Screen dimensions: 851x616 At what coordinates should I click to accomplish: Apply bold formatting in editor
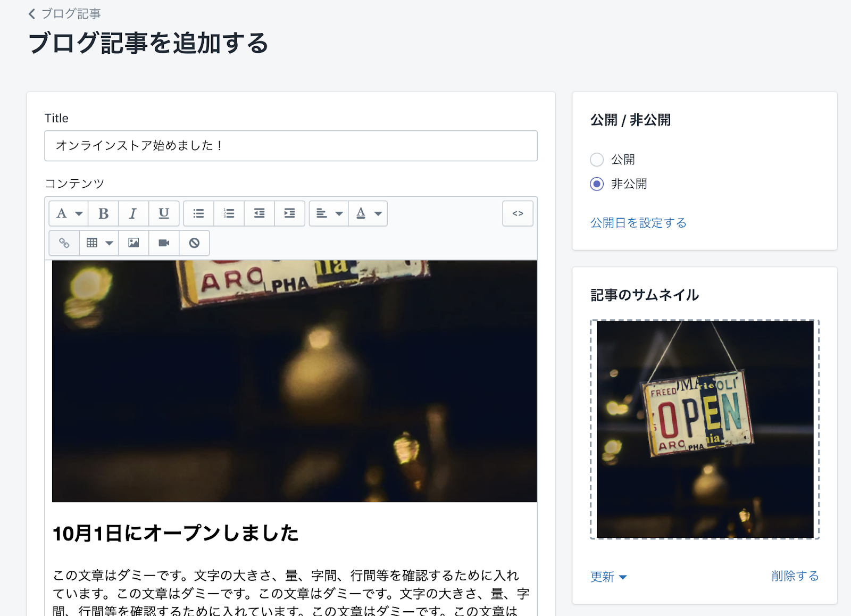[x=103, y=213]
